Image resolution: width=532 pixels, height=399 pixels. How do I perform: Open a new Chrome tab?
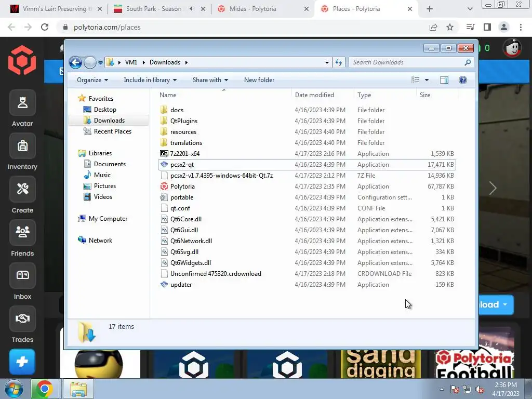pos(430,9)
